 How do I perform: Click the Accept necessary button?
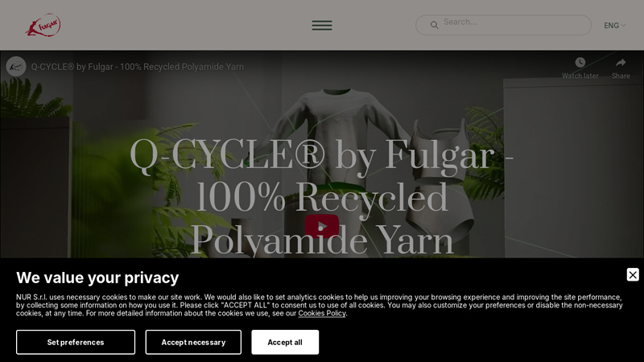pos(193,343)
